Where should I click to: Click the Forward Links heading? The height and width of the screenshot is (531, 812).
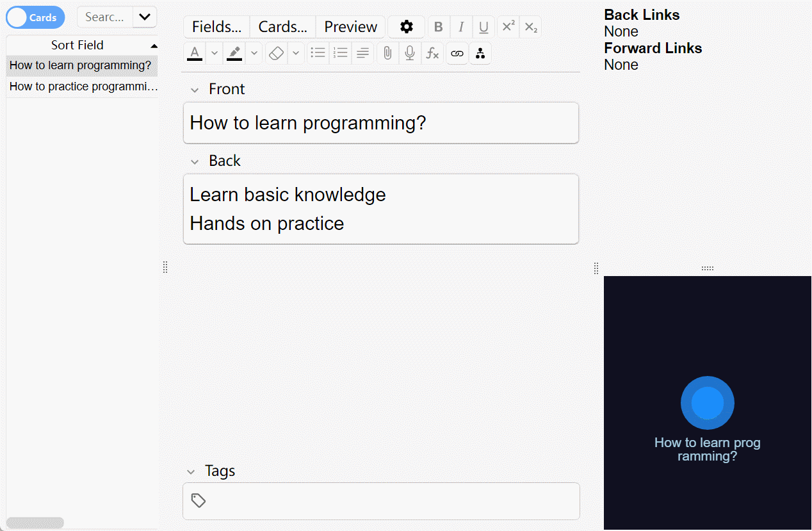tap(653, 48)
